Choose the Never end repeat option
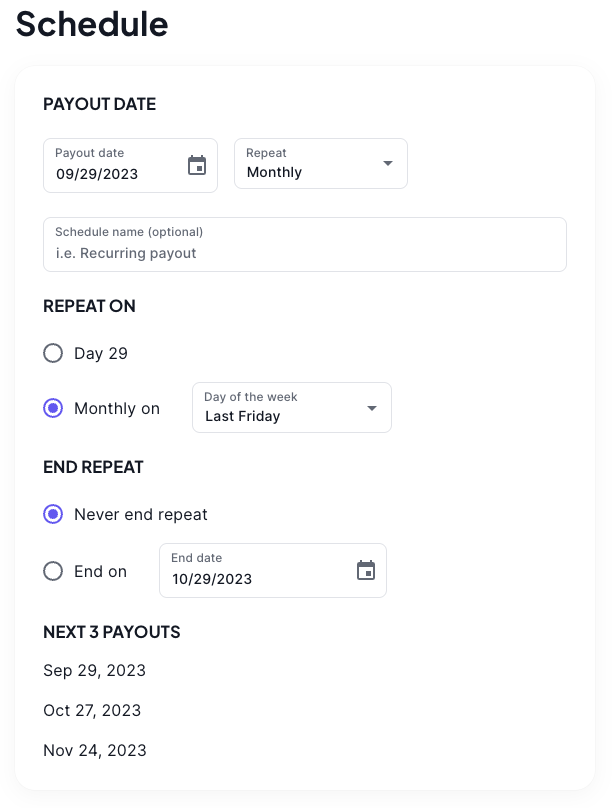The width and height of the screenshot is (612, 808). (x=53, y=514)
